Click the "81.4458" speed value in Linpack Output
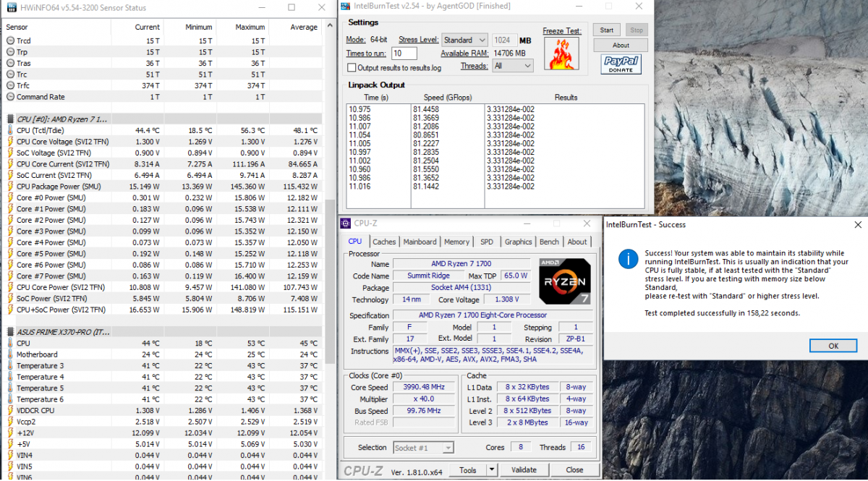The width and height of the screenshot is (868, 481). pyautogui.click(x=426, y=109)
